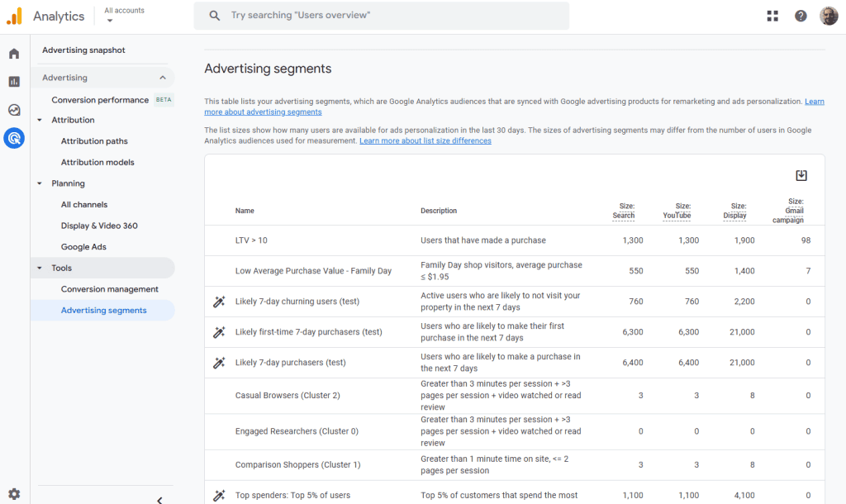Collapse the Advertising section chevron

[162, 78]
